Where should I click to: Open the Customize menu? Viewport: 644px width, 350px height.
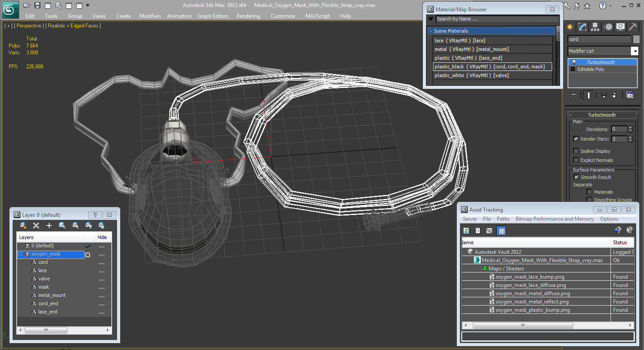[283, 16]
